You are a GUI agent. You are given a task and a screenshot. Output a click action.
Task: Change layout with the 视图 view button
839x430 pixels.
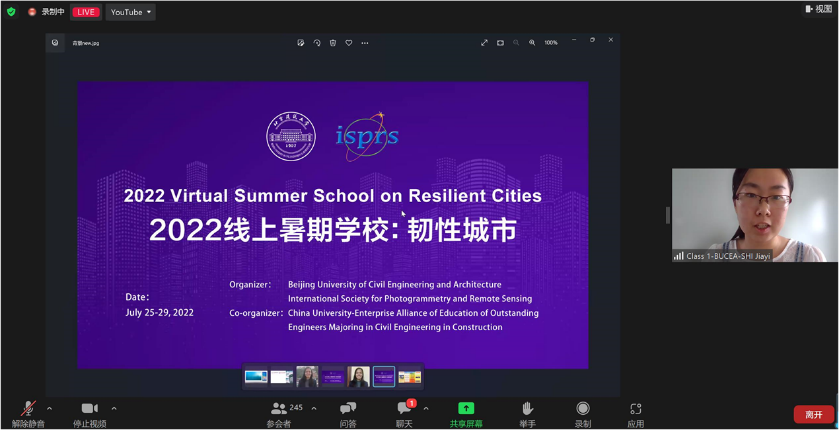click(818, 9)
